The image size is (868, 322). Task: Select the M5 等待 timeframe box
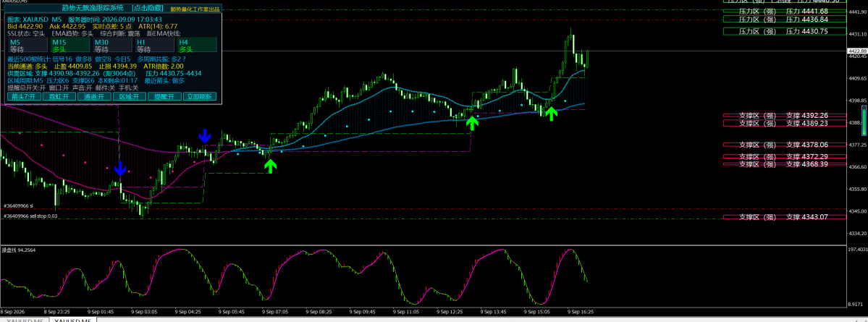28,46
